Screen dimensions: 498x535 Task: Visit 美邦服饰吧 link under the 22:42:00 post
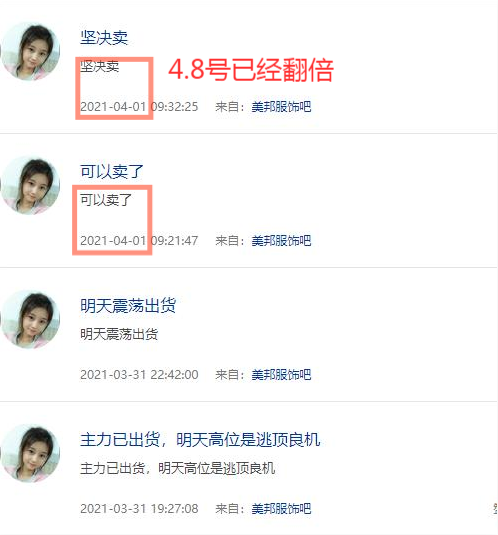tap(281, 375)
